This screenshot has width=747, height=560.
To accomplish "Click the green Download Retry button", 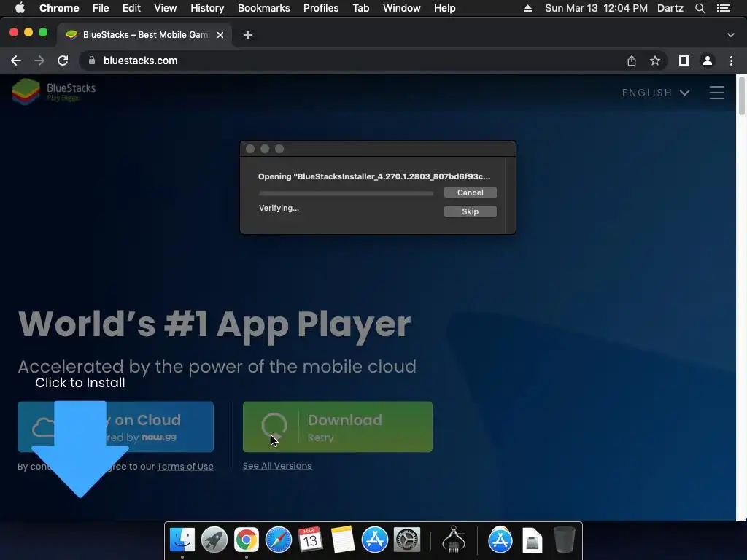I will (x=337, y=427).
